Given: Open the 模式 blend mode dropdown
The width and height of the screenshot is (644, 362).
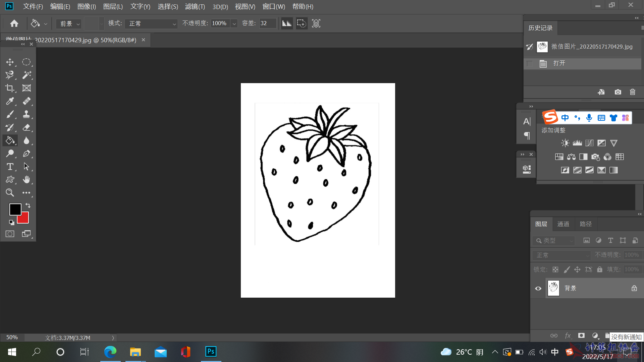Looking at the screenshot, I should point(151,23).
